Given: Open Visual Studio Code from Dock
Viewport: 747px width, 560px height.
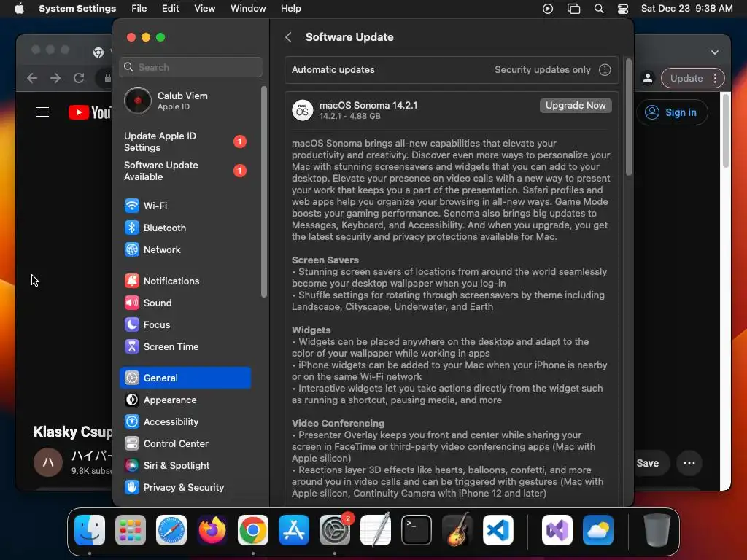Looking at the screenshot, I should tap(498, 530).
